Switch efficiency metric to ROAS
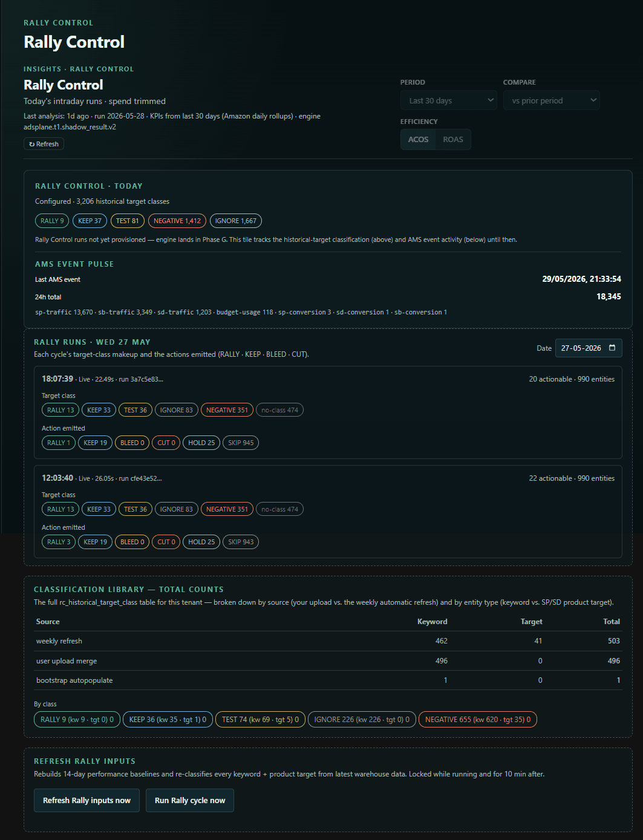The width and height of the screenshot is (643, 840). pos(453,139)
